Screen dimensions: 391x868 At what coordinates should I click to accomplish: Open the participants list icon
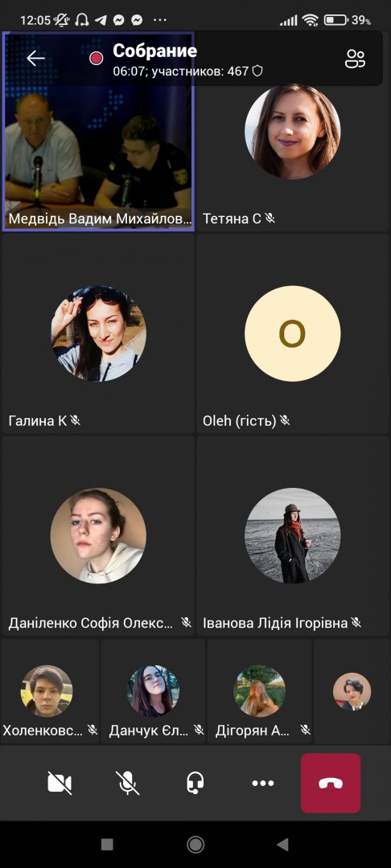(355, 59)
